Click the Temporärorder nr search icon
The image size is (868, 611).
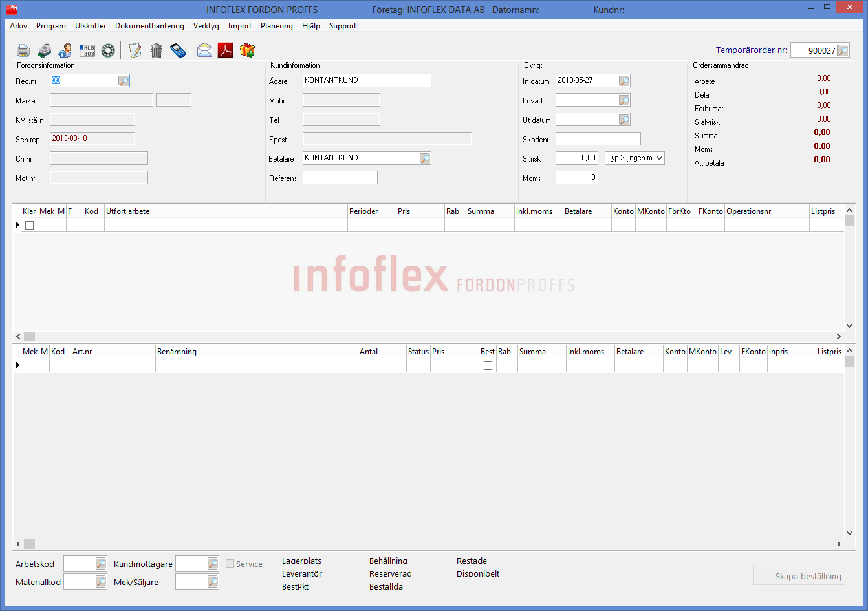(843, 50)
